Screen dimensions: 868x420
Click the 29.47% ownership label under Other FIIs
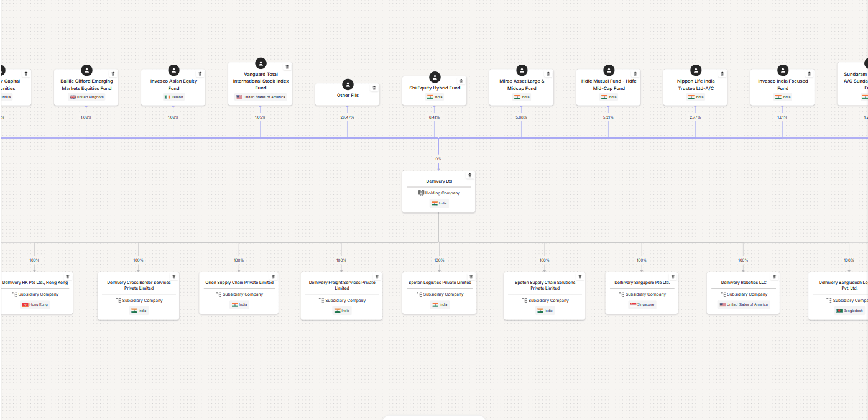pyautogui.click(x=347, y=117)
